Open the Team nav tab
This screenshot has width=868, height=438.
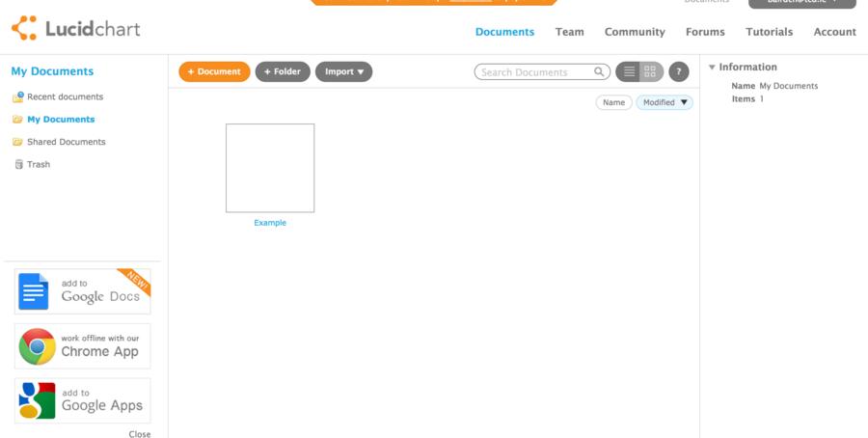click(x=570, y=32)
